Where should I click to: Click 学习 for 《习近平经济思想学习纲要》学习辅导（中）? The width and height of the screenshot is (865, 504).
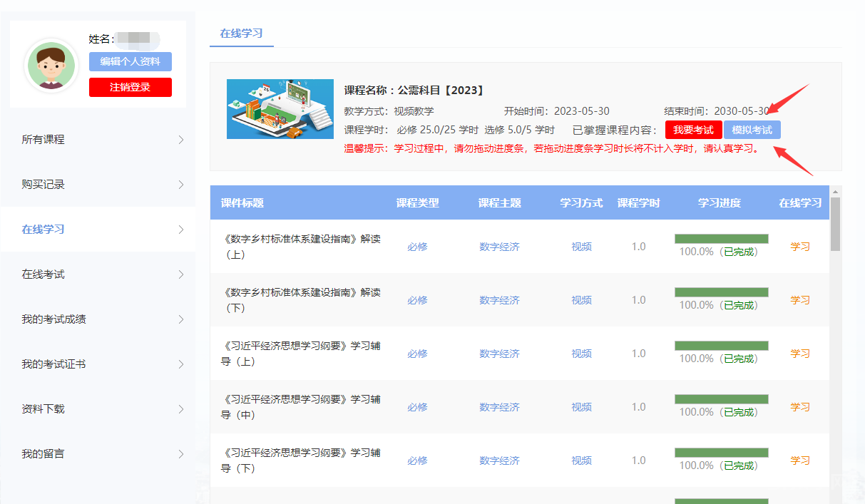pos(800,406)
